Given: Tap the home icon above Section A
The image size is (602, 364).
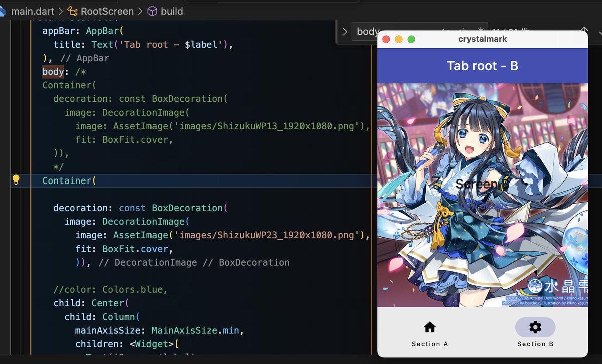Looking at the screenshot, I should click(x=429, y=326).
